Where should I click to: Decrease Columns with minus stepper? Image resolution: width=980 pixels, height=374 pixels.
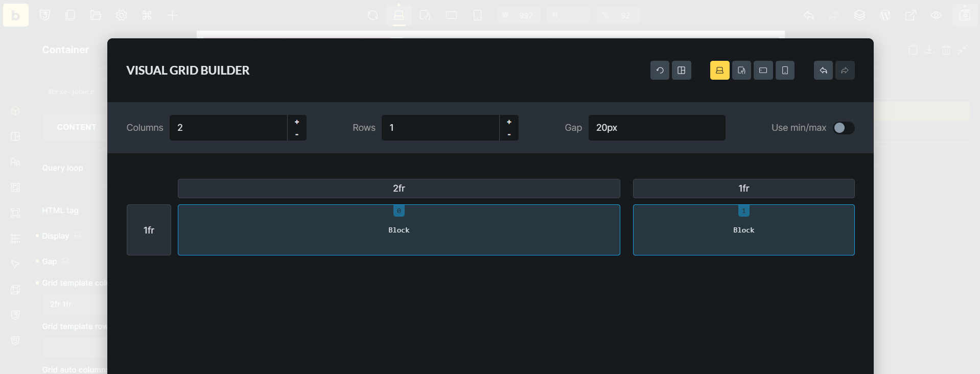coord(297,134)
